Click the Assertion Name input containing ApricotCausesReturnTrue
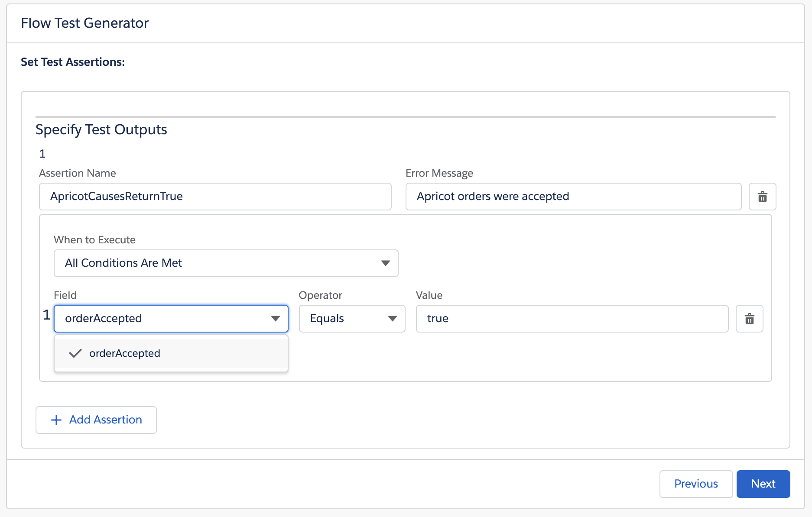812x517 pixels. pos(215,197)
